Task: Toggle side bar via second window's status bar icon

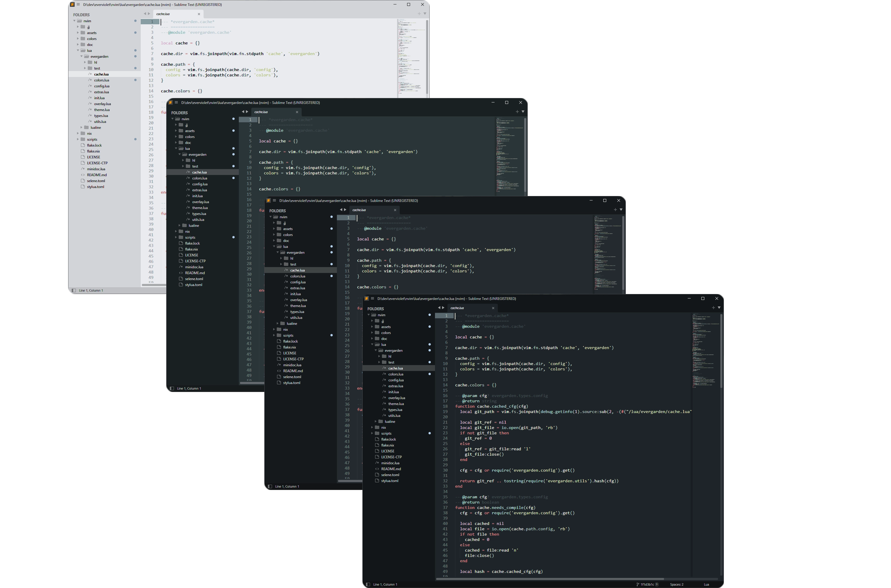Action: [172, 388]
